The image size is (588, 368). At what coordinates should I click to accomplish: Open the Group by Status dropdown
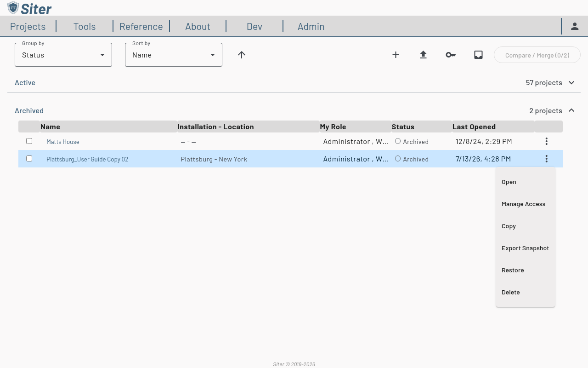[63, 55]
